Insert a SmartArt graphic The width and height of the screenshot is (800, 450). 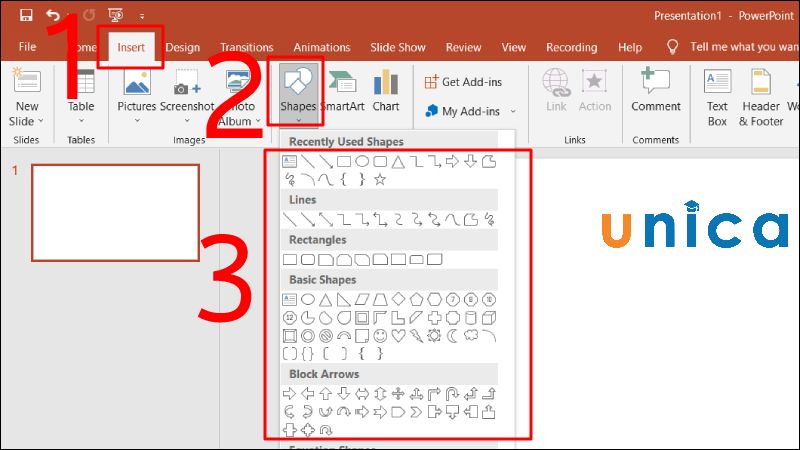click(342, 91)
